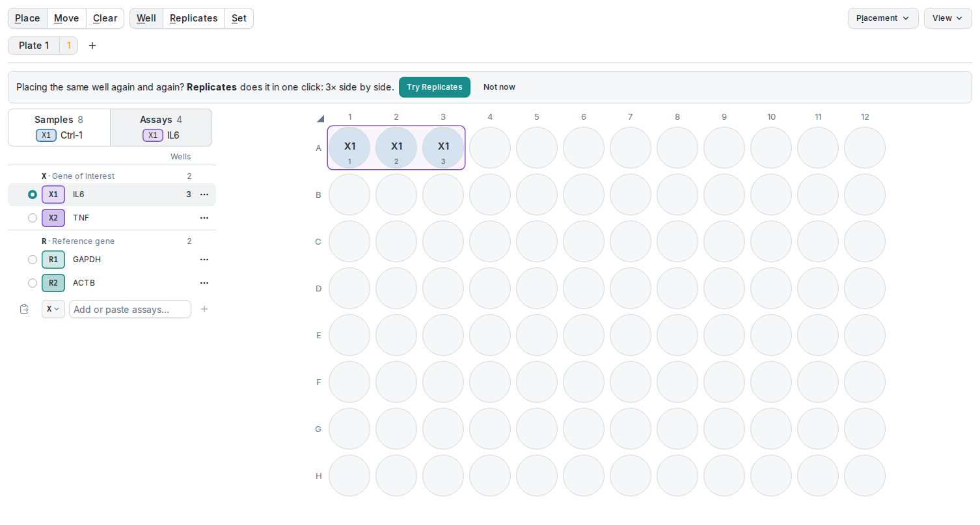The height and width of the screenshot is (525, 980).
Task: Open the assay type X dropdown
Action: point(53,309)
